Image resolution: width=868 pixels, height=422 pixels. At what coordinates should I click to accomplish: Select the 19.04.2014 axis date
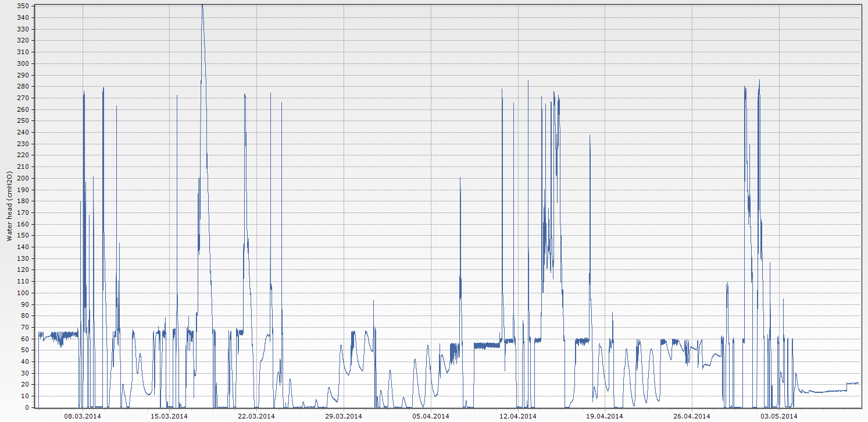[605, 416]
